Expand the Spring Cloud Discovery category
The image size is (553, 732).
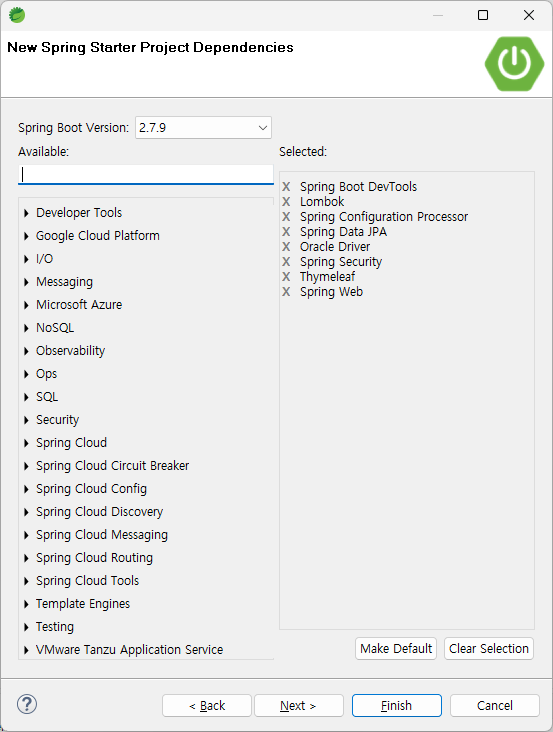[x=26, y=512]
